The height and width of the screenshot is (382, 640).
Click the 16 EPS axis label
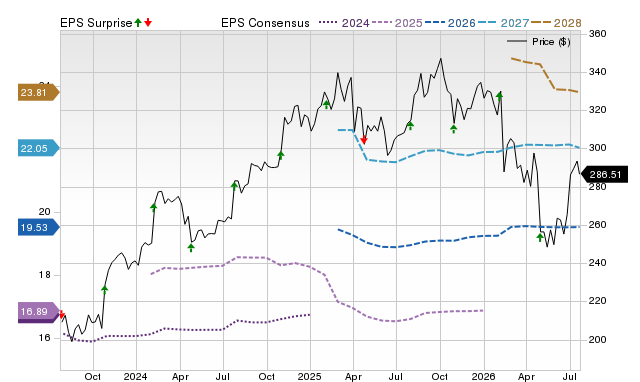pyautogui.click(x=44, y=338)
